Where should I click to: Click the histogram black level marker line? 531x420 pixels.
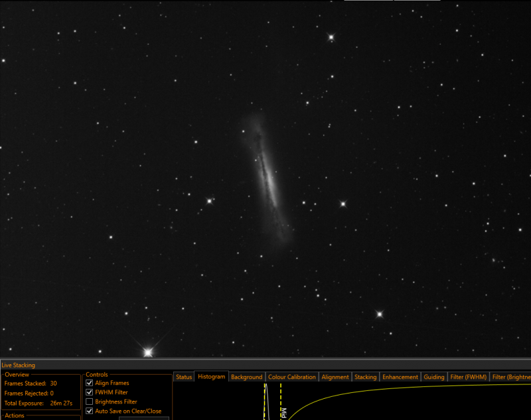tap(264, 403)
